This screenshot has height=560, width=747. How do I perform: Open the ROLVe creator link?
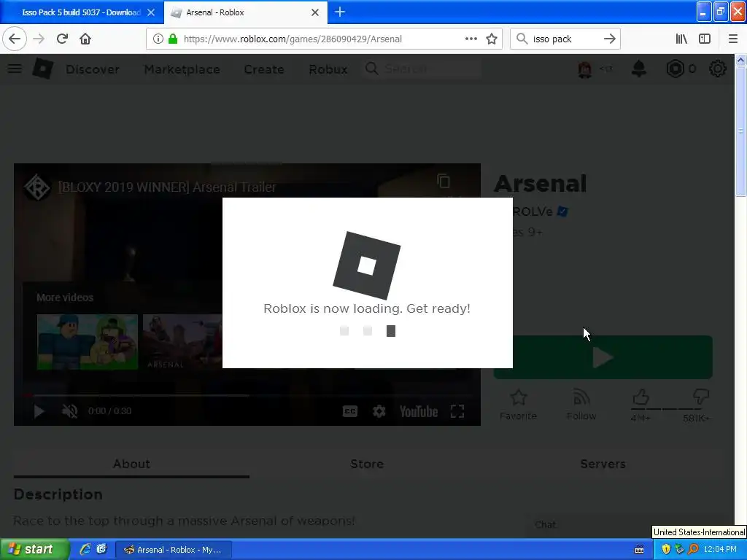pyautogui.click(x=532, y=211)
